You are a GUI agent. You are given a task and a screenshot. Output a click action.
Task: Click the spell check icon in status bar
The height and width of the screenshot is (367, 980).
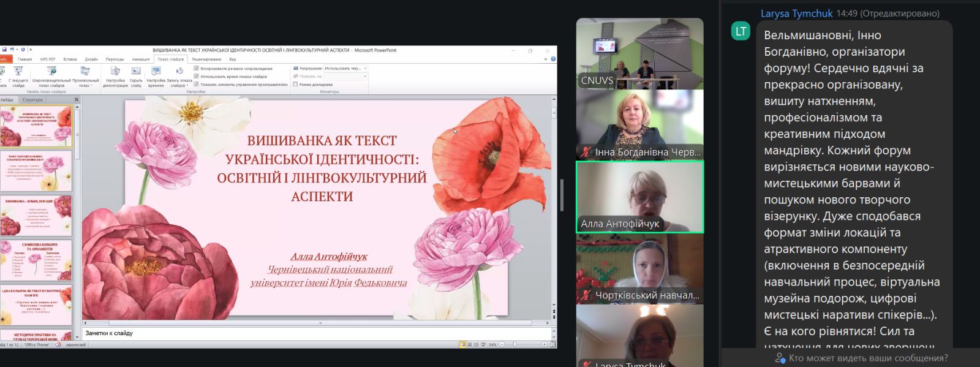click(x=58, y=344)
